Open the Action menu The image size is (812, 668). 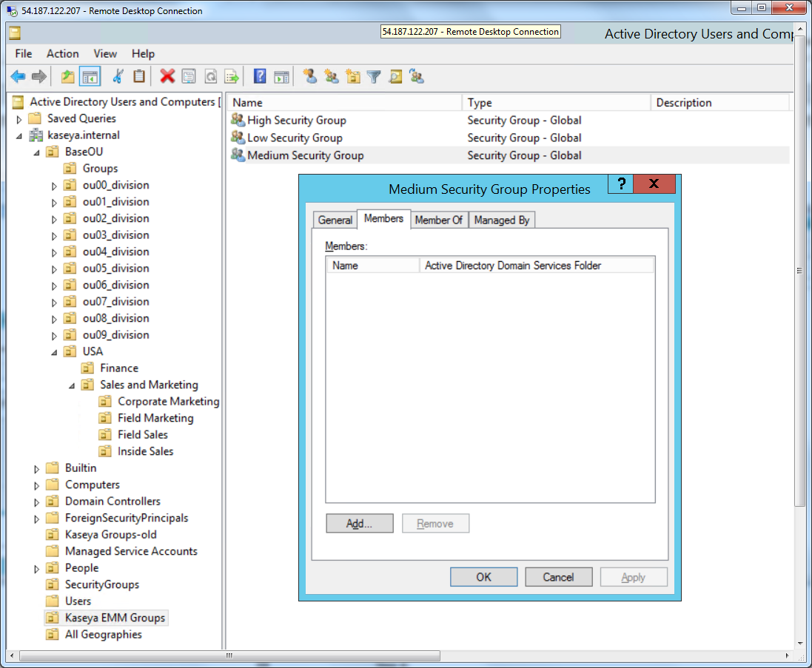point(62,53)
